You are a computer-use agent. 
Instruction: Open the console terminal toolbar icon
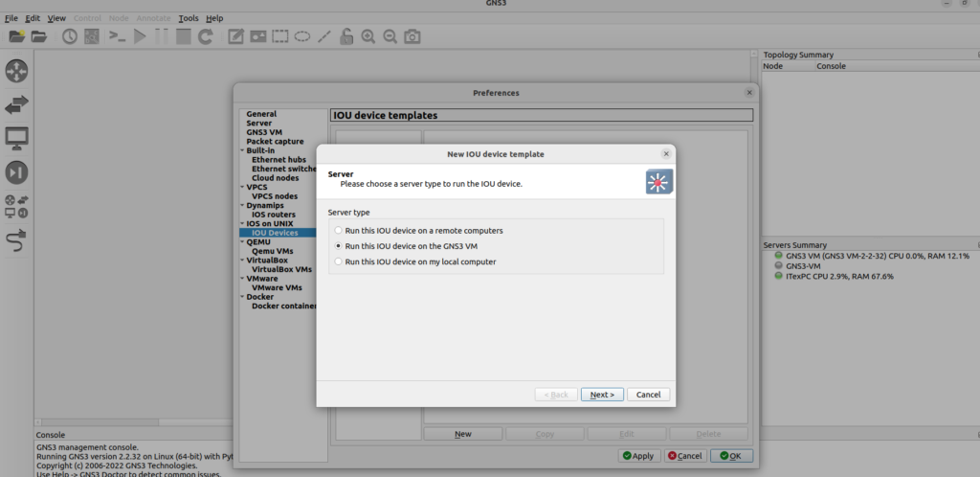tap(116, 37)
